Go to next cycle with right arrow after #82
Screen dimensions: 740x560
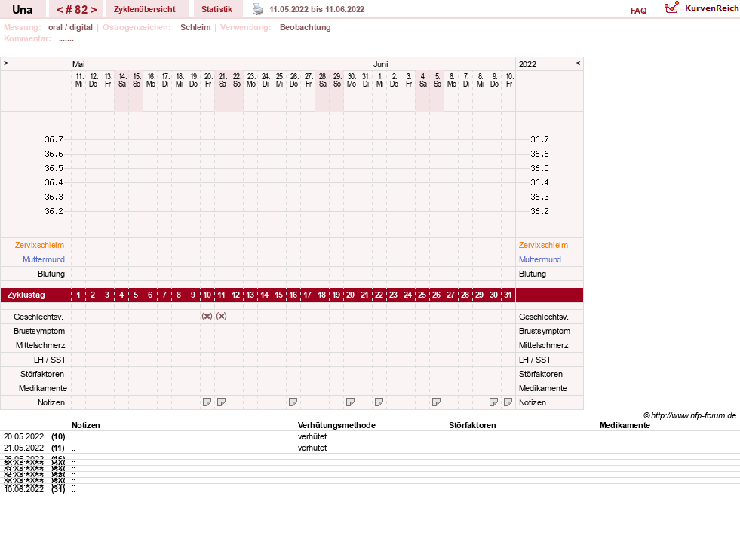click(x=94, y=10)
